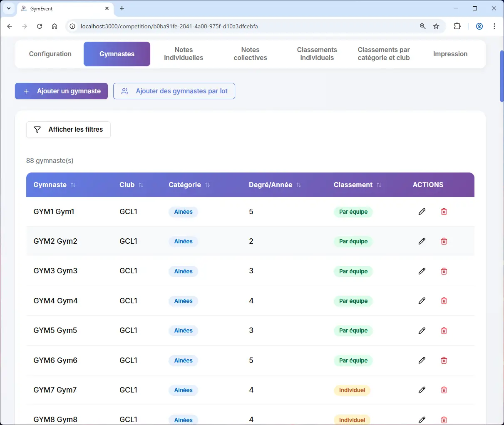The image size is (504, 425).
Task: Click pencil edit icon for GYM4 Gym4
Action: point(422,301)
